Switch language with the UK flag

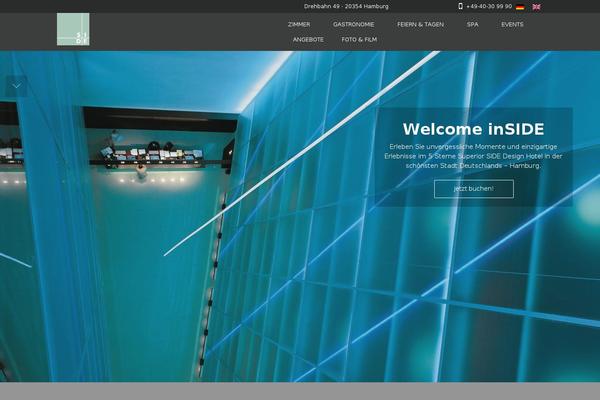536,7
